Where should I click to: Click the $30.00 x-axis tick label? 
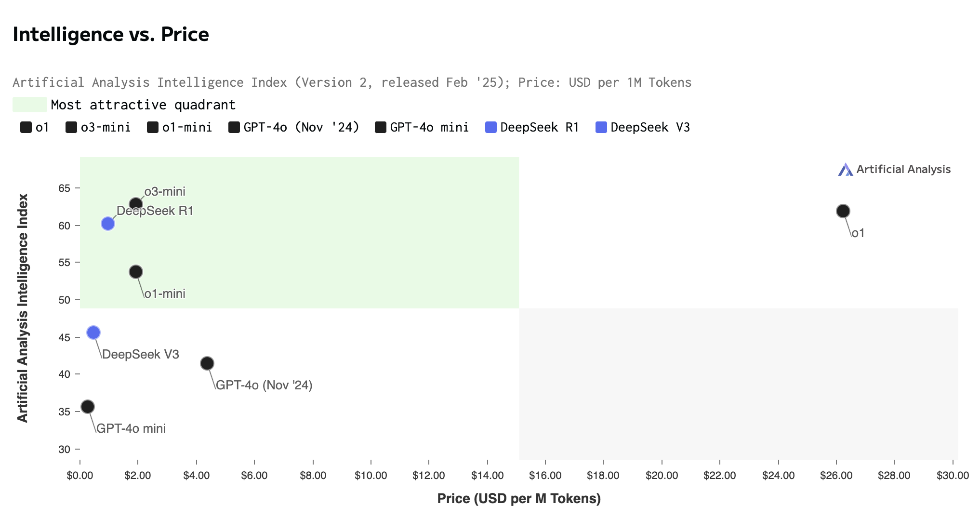[953, 476]
